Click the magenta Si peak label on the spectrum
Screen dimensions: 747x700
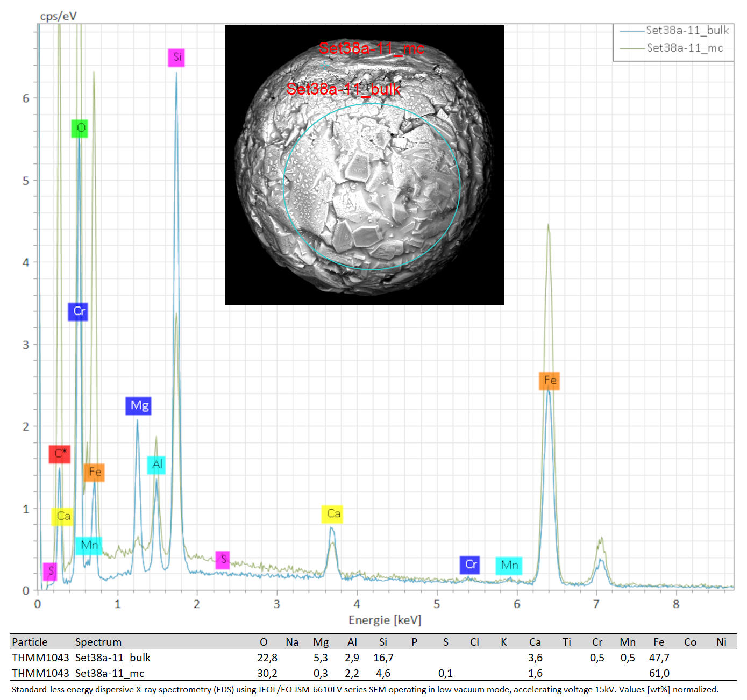(176, 58)
